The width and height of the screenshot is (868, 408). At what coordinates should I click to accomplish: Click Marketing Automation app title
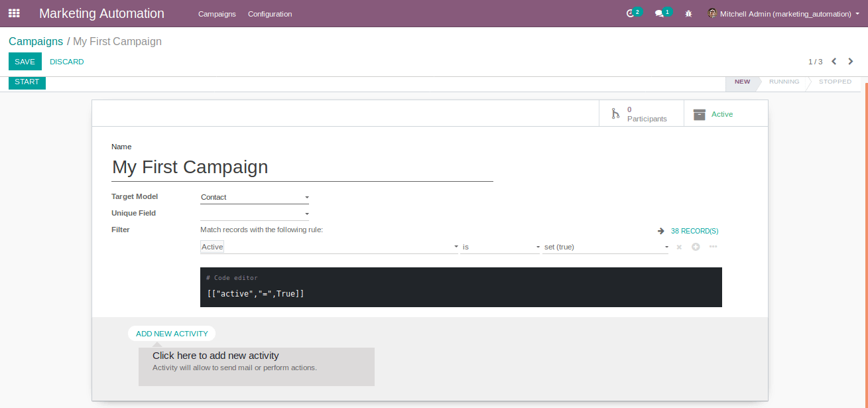[101, 13]
